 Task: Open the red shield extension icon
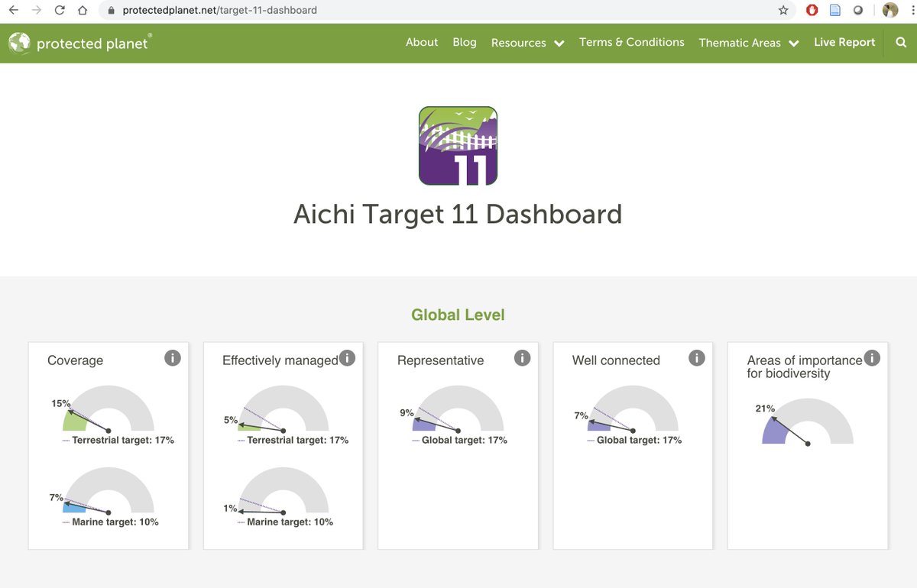click(812, 11)
